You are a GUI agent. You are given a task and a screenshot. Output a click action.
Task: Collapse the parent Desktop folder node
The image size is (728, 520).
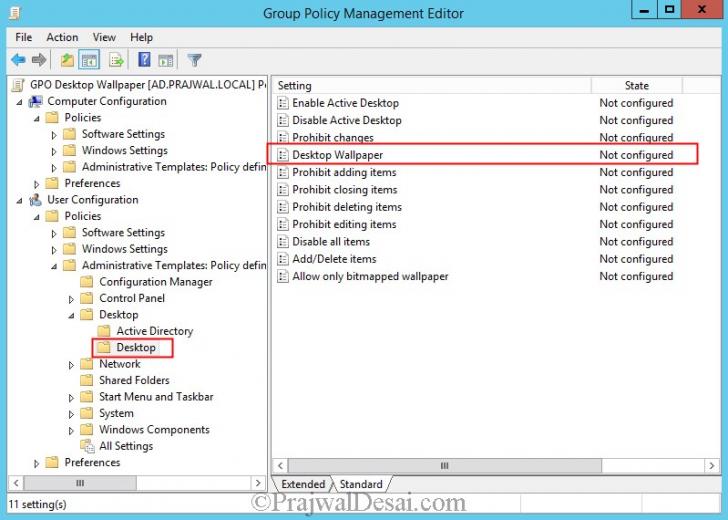coord(71,316)
